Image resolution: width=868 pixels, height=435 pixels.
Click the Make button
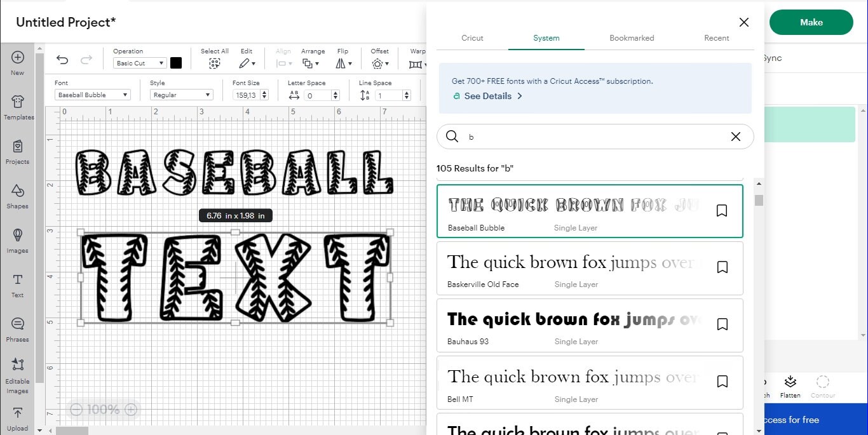(811, 22)
